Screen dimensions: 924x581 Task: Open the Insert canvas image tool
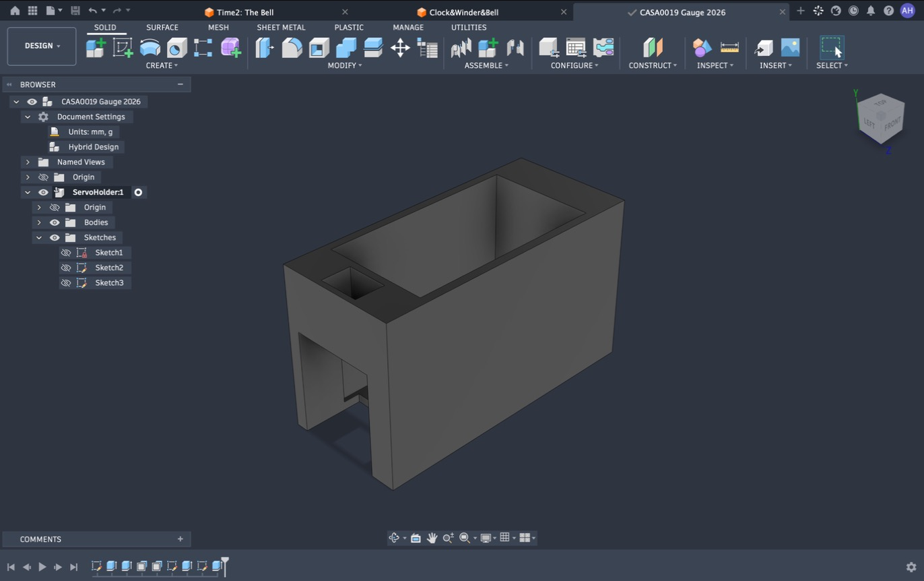point(790,48)
